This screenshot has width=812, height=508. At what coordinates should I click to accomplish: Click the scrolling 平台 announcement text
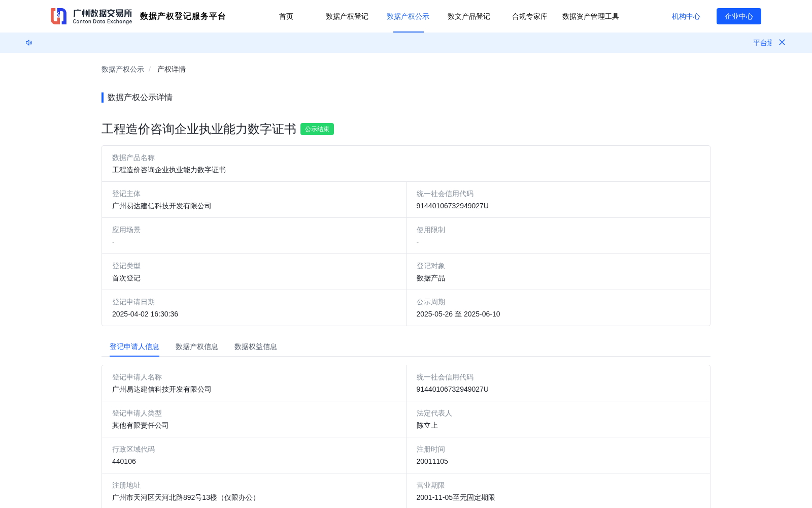tap(762, 43)
